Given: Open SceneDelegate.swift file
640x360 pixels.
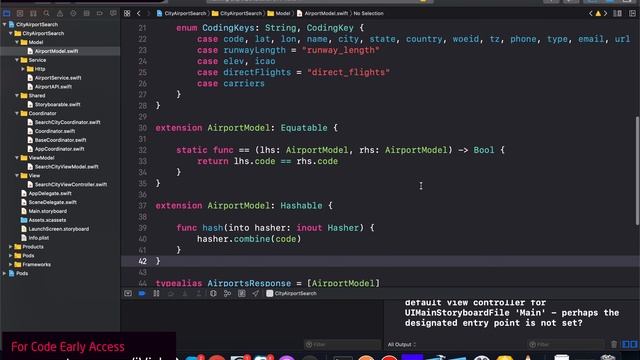Looking at the screenshot, I should [x=52, y=202].
